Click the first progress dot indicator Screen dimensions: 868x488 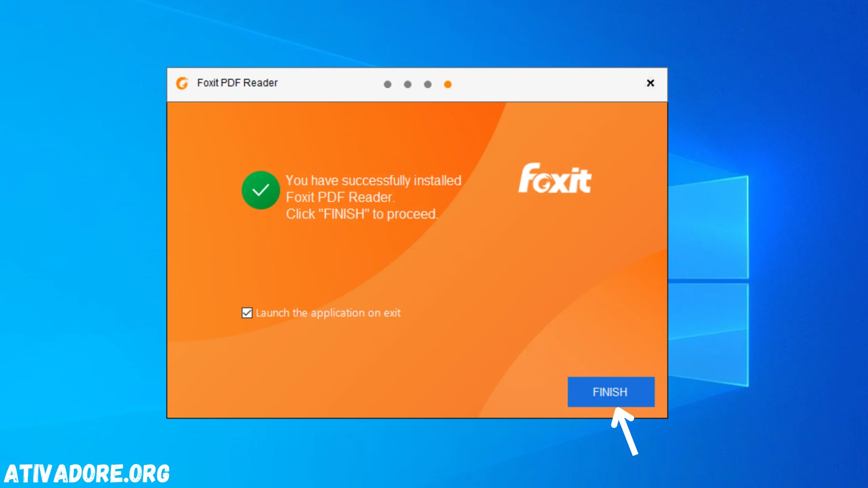click(x=388, y=83)
